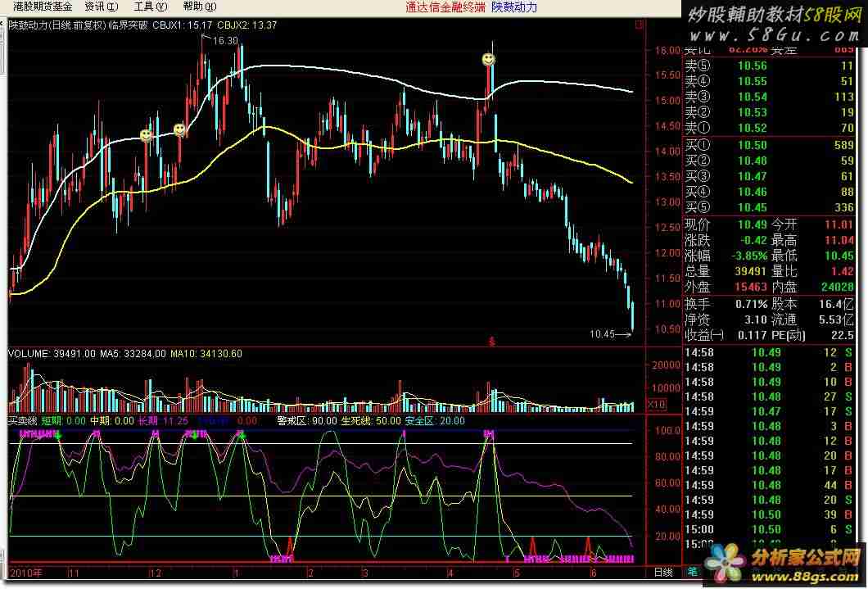Click the small red square at chart top-right corner
This screenshot has height=589, width=868.
click(x=640, y=25)
